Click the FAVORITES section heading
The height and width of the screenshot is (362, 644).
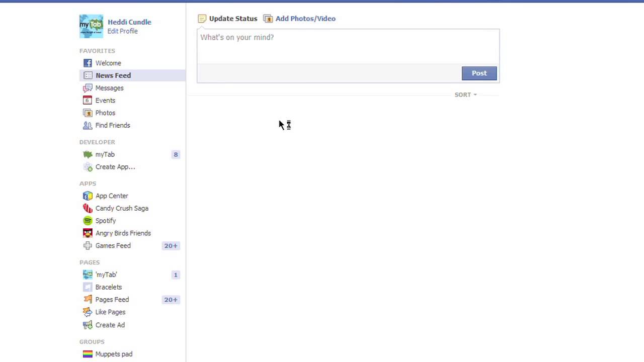(x=97, y=51)
